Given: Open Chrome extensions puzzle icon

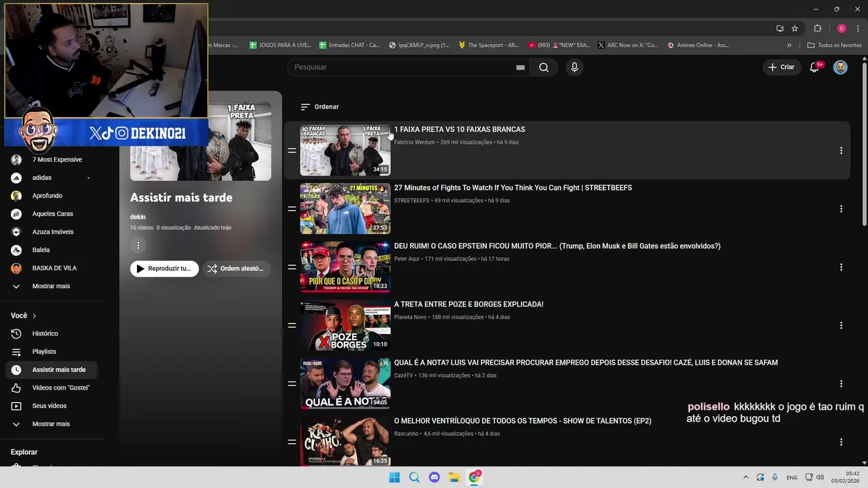Looking at the screenshot, I should 817,28.
